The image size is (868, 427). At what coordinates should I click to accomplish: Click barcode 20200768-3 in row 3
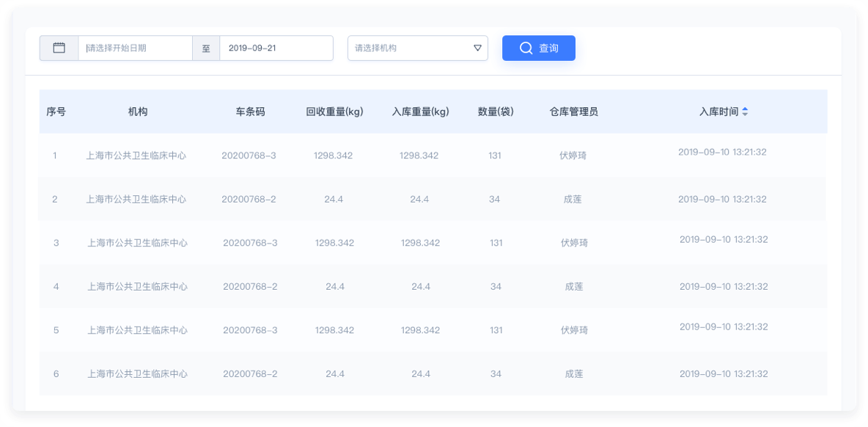click(250, 243)
